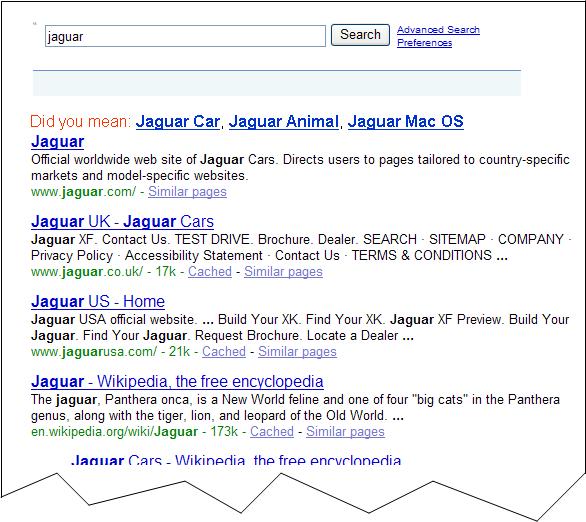Open the "Jaguar UK - Jaguar Cars" result
Screen dimensions: 586x522
tap(122, 222)
